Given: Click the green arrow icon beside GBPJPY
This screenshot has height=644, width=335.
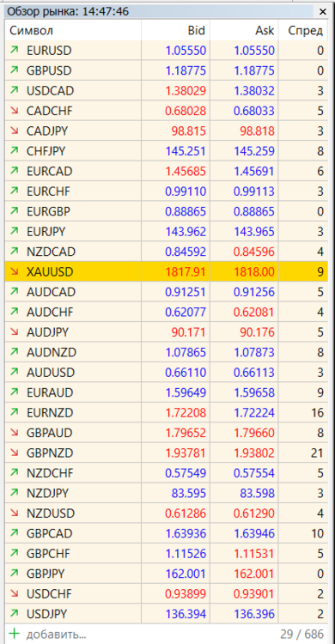Looking at the screenshot, I should click(15, 574).
